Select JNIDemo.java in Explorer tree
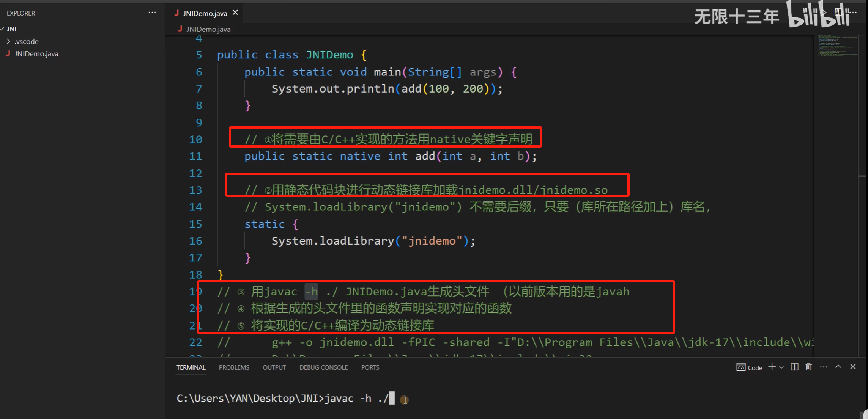The width and height of the screenshot is (868, 419). point(36,54)
